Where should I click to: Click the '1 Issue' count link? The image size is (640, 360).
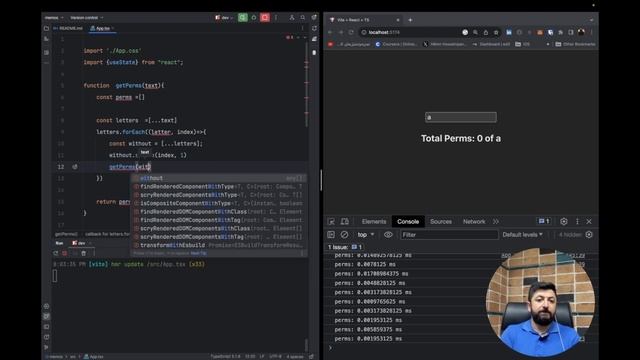coord(344,247)
